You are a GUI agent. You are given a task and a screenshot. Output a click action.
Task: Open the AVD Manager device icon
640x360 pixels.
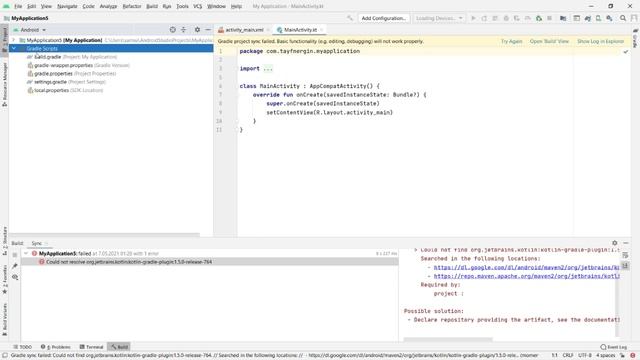598,18
